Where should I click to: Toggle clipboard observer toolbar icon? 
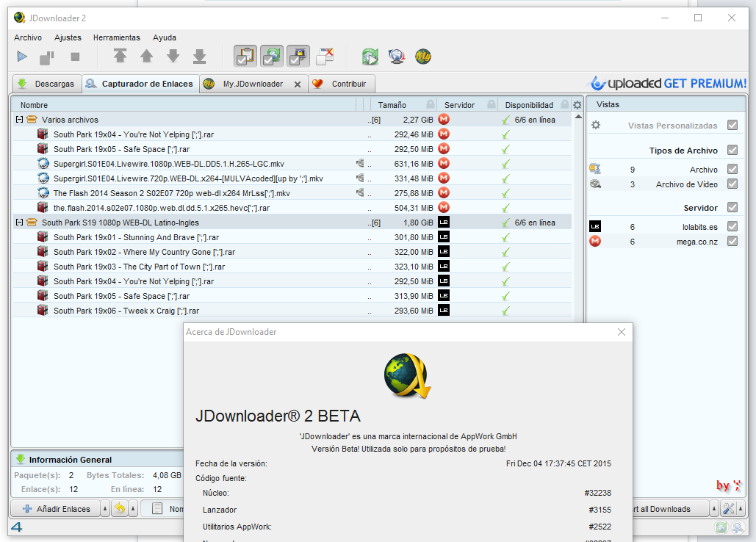point(245,57)
